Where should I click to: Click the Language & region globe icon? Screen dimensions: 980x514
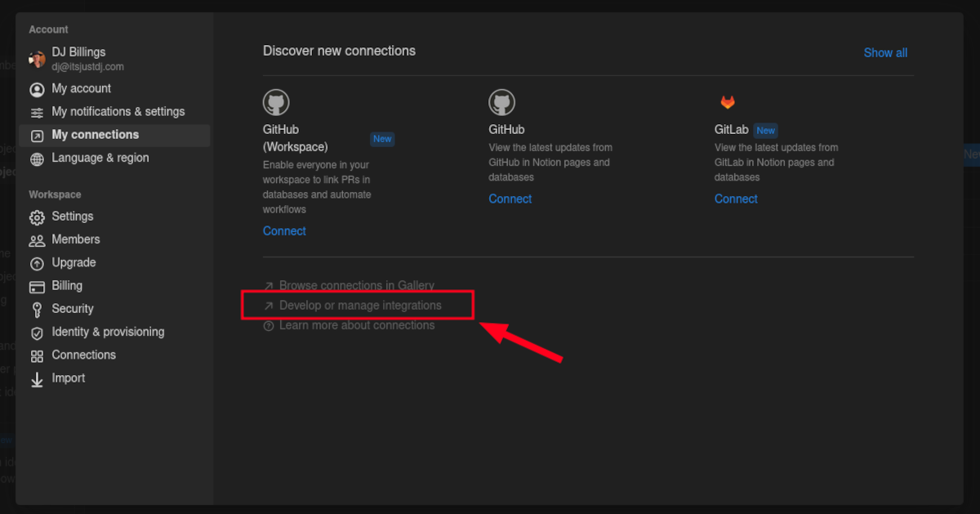coord(37,159)
